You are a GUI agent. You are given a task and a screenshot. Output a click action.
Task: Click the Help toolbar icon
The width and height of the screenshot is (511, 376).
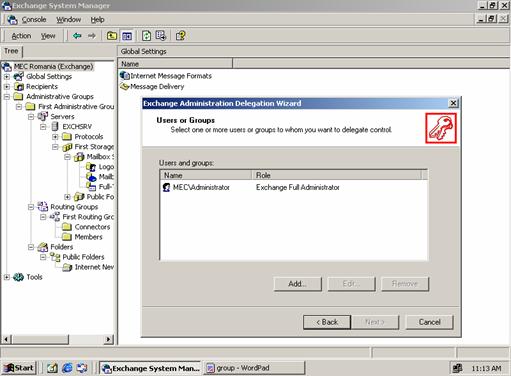[180, 36]
